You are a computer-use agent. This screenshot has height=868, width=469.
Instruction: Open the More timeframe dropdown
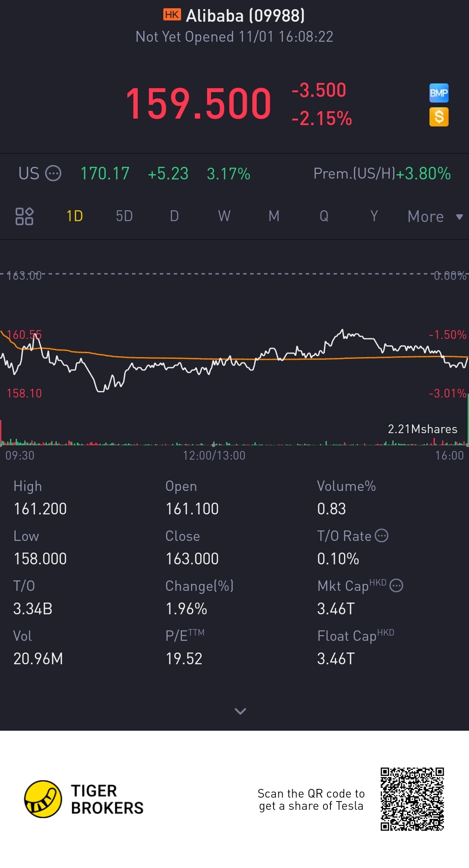point(435,216)
